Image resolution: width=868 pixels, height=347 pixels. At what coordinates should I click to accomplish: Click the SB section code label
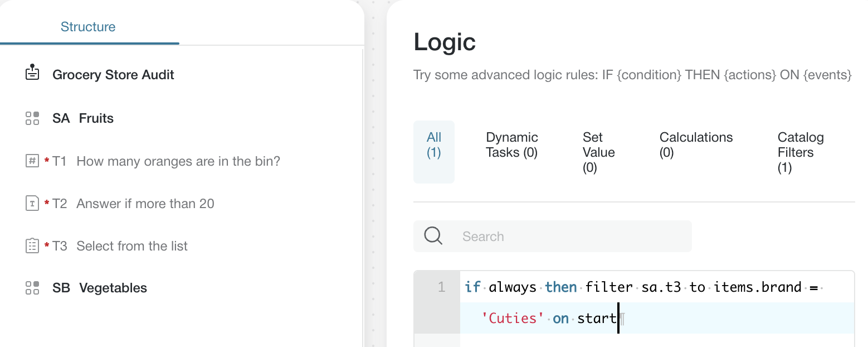[61, 288]
